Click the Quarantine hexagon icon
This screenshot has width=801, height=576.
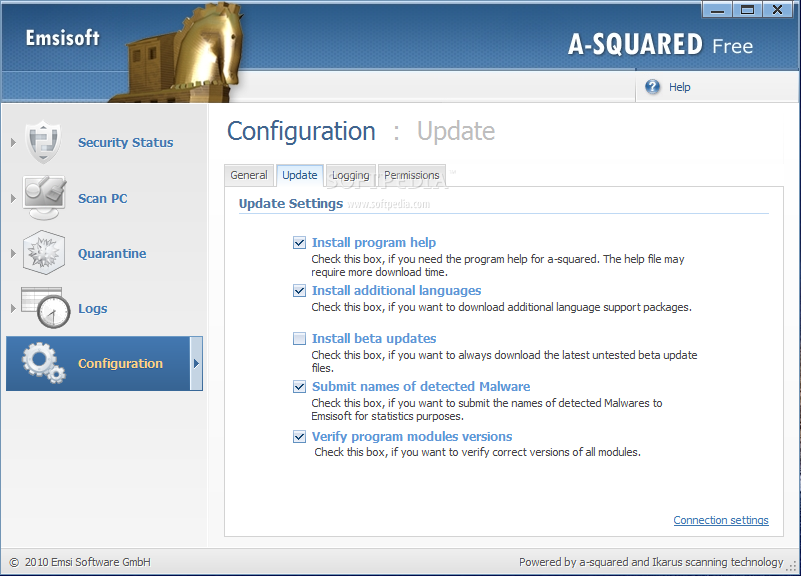[44, 253]
